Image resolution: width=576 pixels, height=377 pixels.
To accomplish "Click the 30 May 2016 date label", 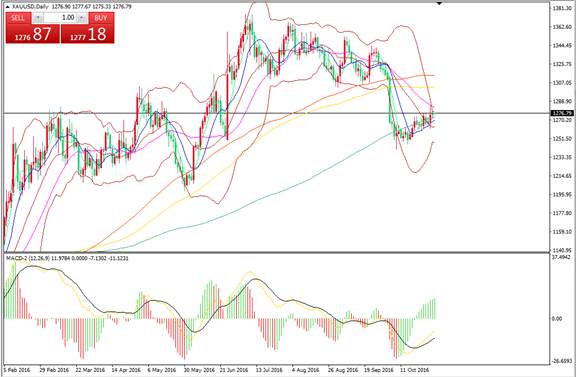I will click(x=199, y=369).
